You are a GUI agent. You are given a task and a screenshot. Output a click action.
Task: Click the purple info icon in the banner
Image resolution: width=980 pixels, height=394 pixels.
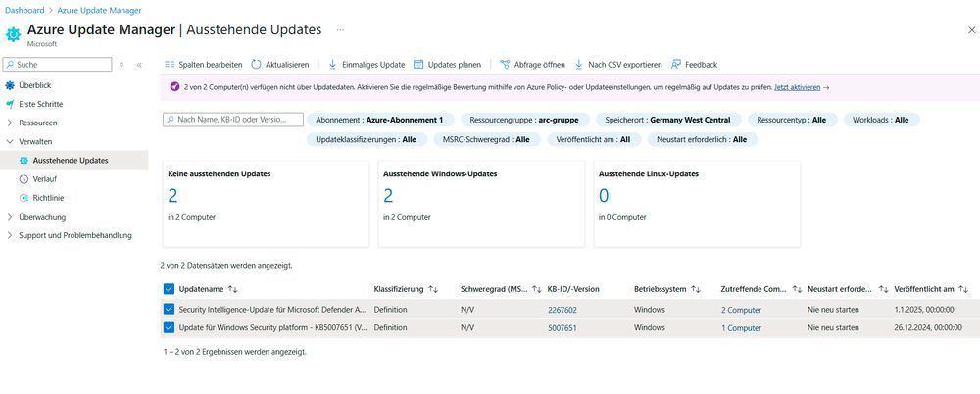tap(175, 87)
